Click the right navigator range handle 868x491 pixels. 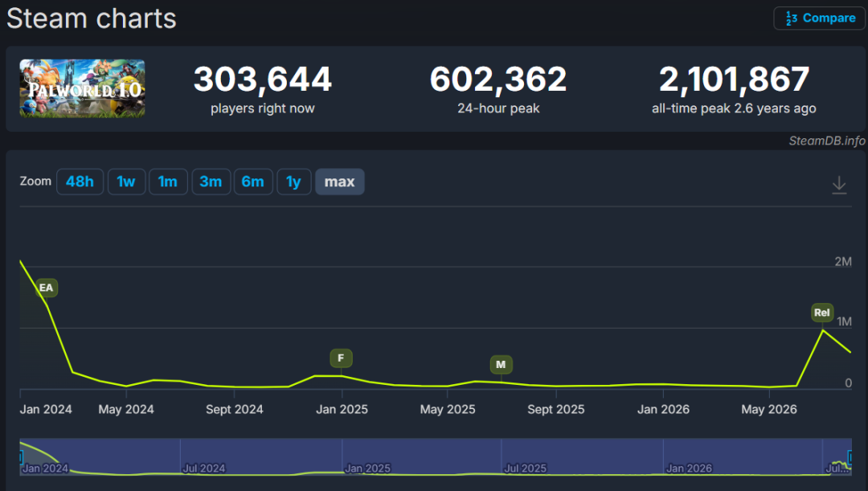850,457
